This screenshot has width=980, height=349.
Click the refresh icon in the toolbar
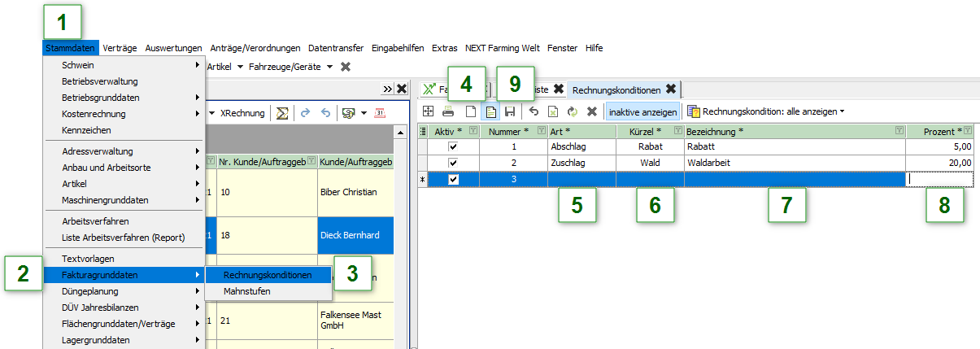[572, 111]
